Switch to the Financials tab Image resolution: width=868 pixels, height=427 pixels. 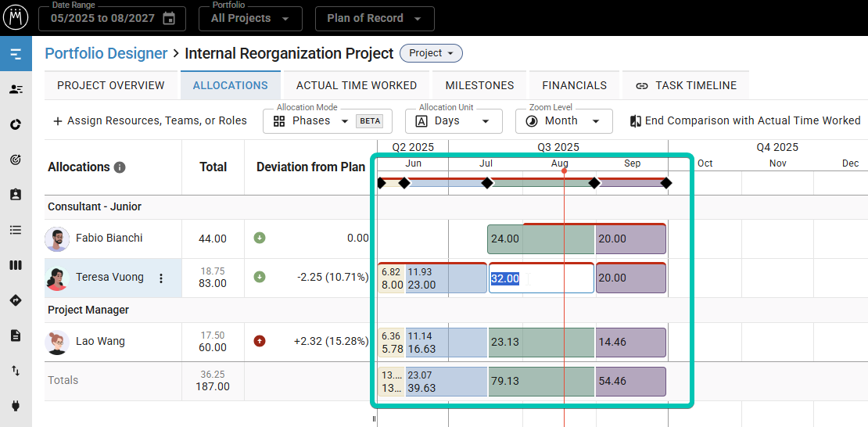point(574,85)
